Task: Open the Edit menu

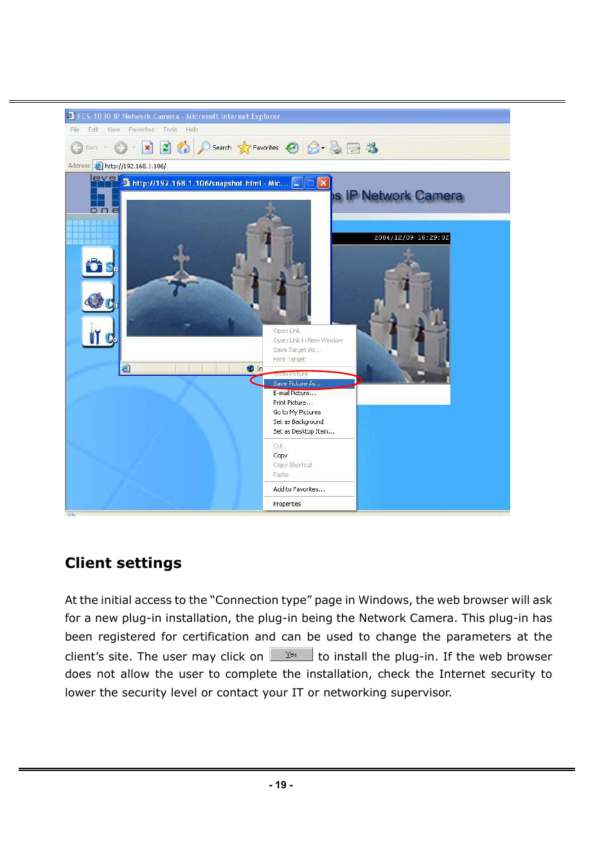Action: click(93, 130)
